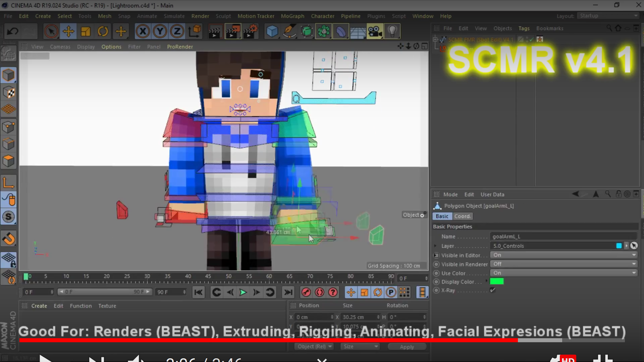644x362 pixels.
Task: Toggle Visible in Editor animation dot
Action: [436, 255]
